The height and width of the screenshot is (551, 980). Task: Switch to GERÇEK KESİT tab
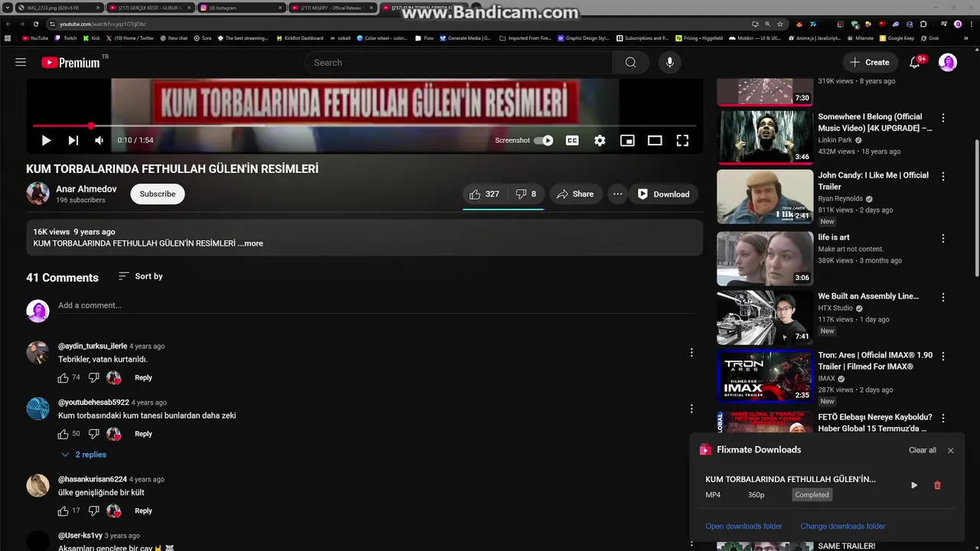pyautogui.click(x=149, y=8)
